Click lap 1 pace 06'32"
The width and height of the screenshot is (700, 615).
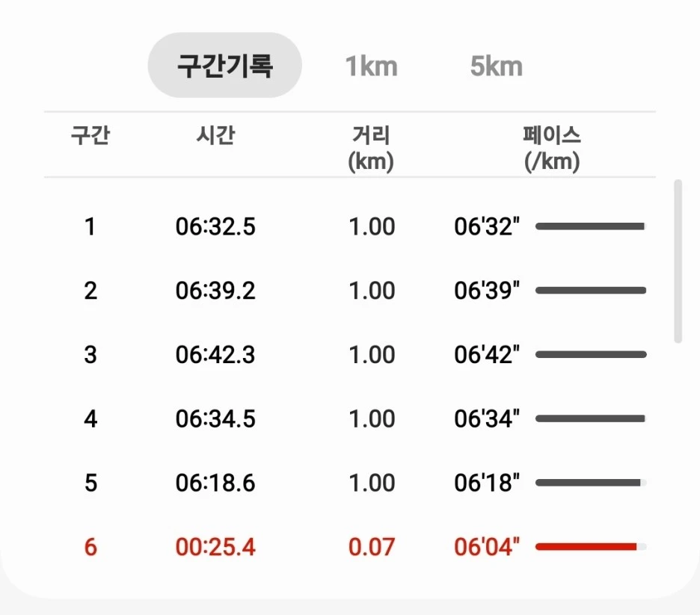[x=487, y=226]
